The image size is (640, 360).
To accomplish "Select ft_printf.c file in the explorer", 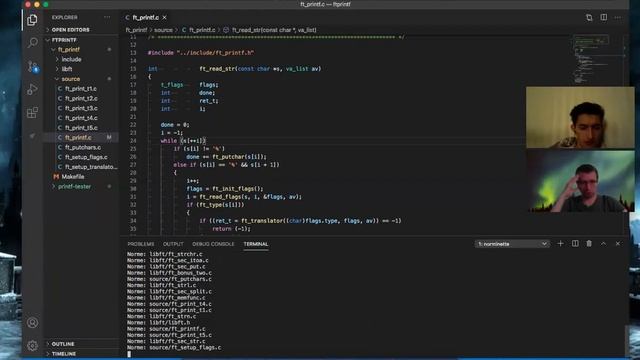I will [x=78, y=138].
